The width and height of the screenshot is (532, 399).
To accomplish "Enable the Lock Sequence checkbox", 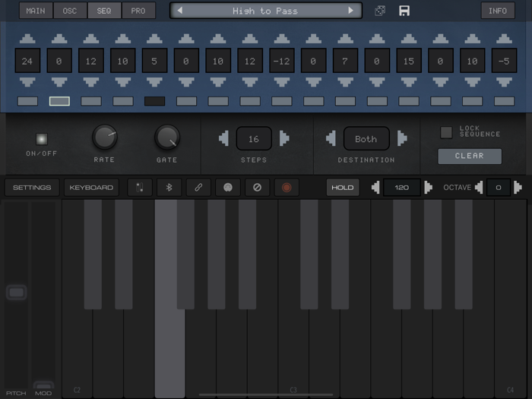I will pos(446,132).
